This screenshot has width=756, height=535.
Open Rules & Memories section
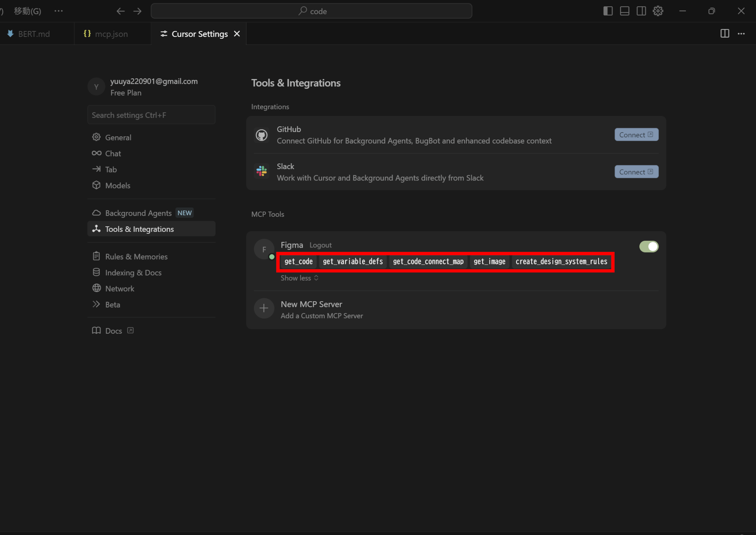tap(151, 257)
